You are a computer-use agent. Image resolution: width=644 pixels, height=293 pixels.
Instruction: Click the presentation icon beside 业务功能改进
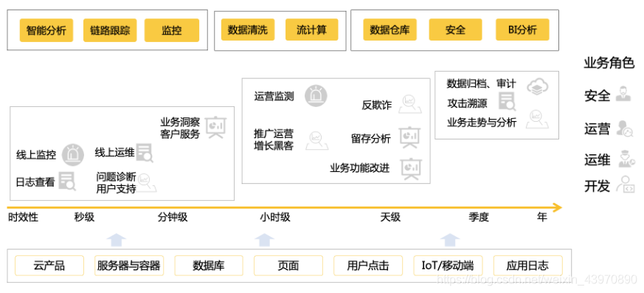(x=412, y=169)
